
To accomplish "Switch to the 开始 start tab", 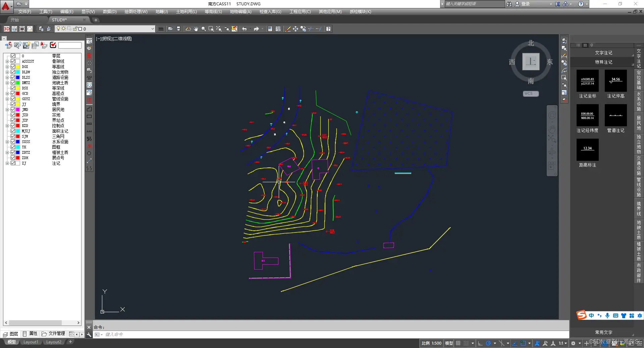I will [15, 20].
